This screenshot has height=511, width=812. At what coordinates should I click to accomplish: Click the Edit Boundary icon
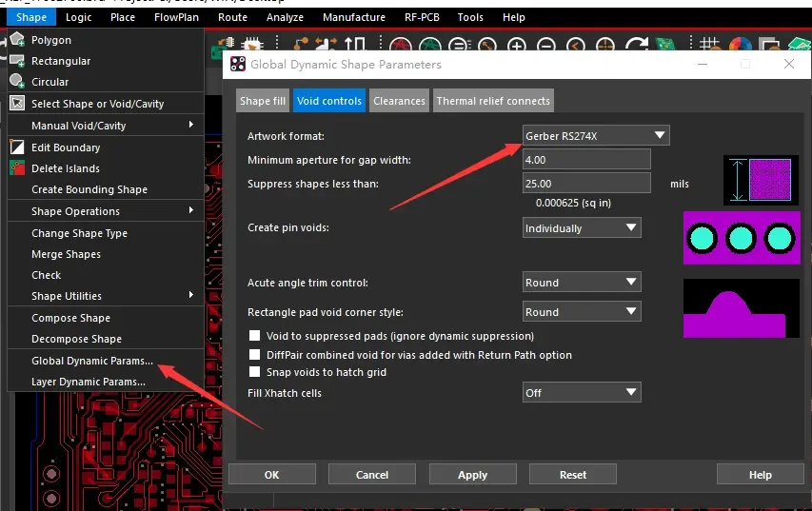(x=17, y=147)
